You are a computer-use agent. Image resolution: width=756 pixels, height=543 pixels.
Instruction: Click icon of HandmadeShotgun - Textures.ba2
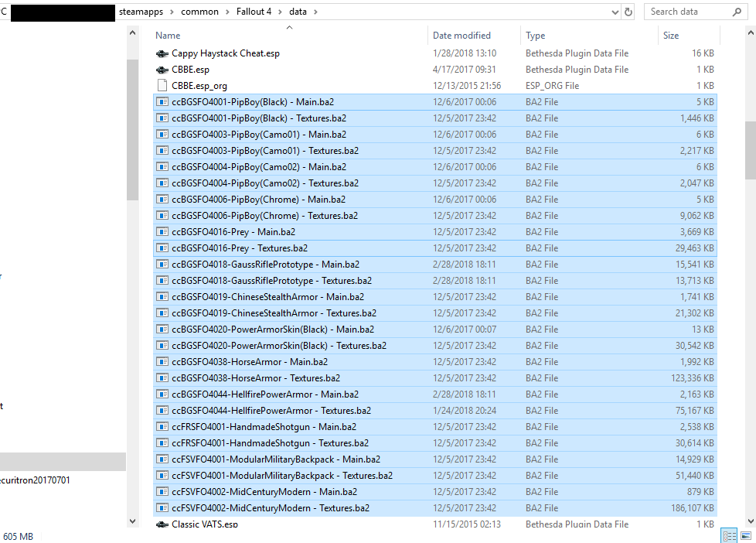(162, 443)
